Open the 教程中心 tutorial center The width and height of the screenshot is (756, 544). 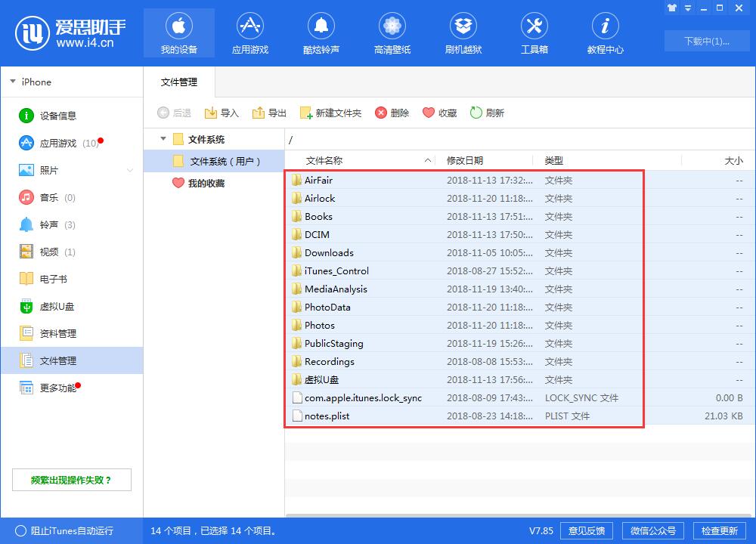tap(605, 32)
